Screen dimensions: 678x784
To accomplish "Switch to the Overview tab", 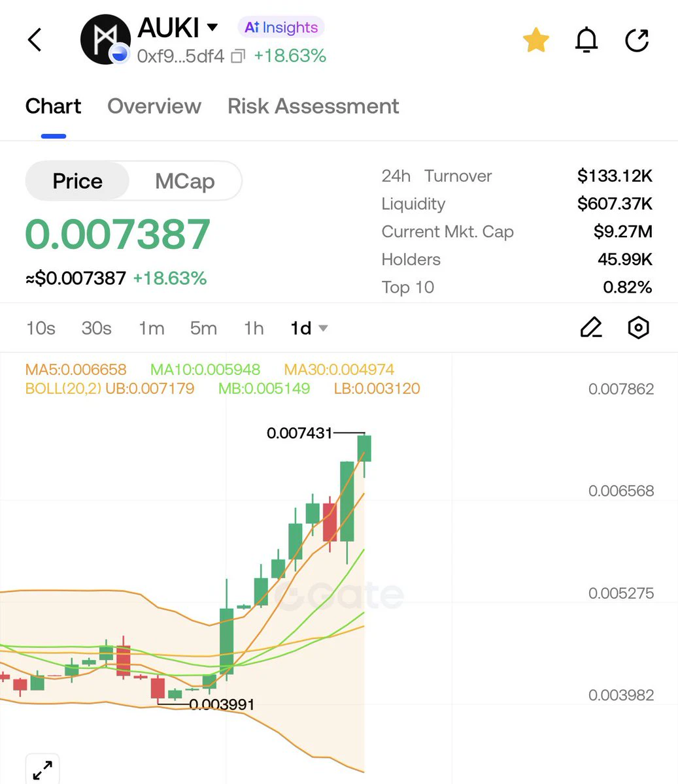I will (154, 106).
